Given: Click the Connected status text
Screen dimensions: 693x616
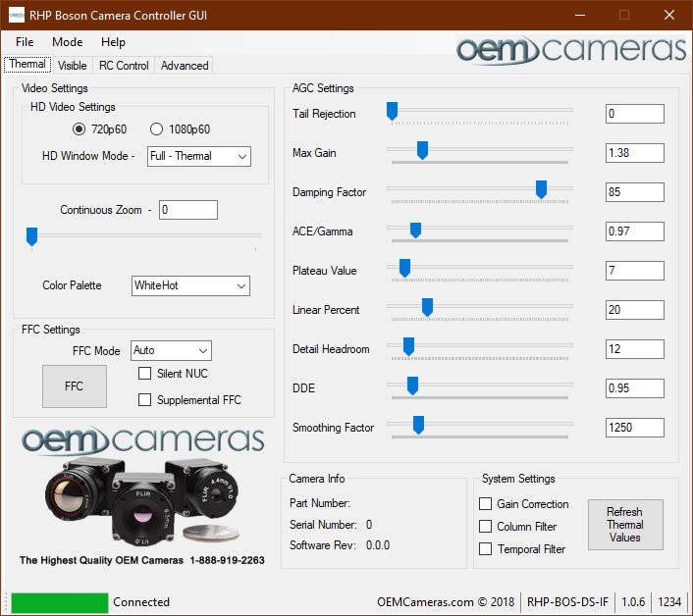Looking at the screenshot, I should coord(141,602).
